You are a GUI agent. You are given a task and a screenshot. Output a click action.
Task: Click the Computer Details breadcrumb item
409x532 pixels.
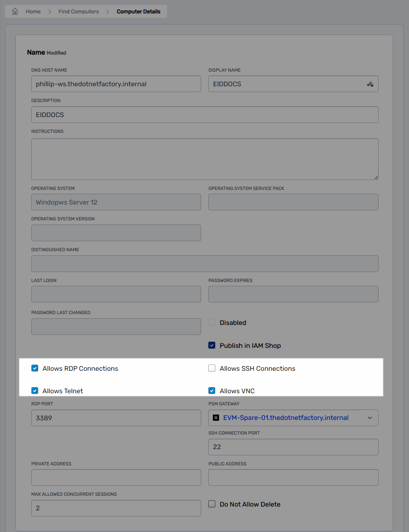(138, 11)
